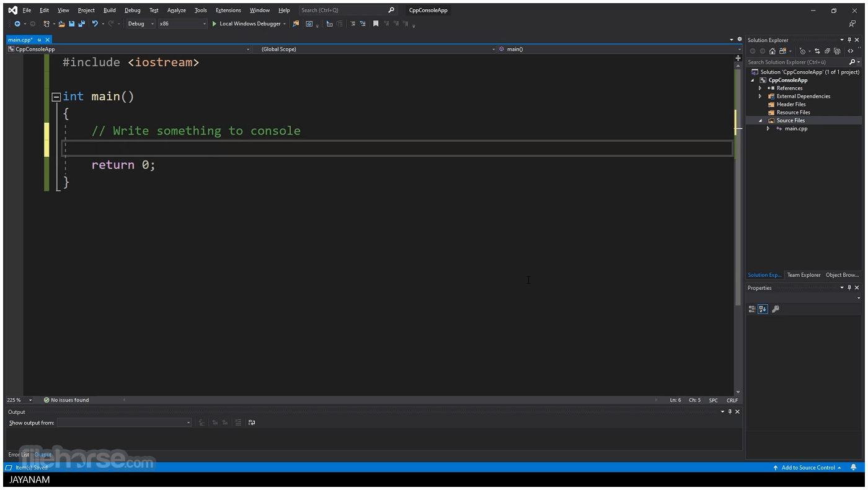The width and height of the screenshot is (868, 490).
Task: Click View Code angle-brackets icon
Action: (851, 51)
